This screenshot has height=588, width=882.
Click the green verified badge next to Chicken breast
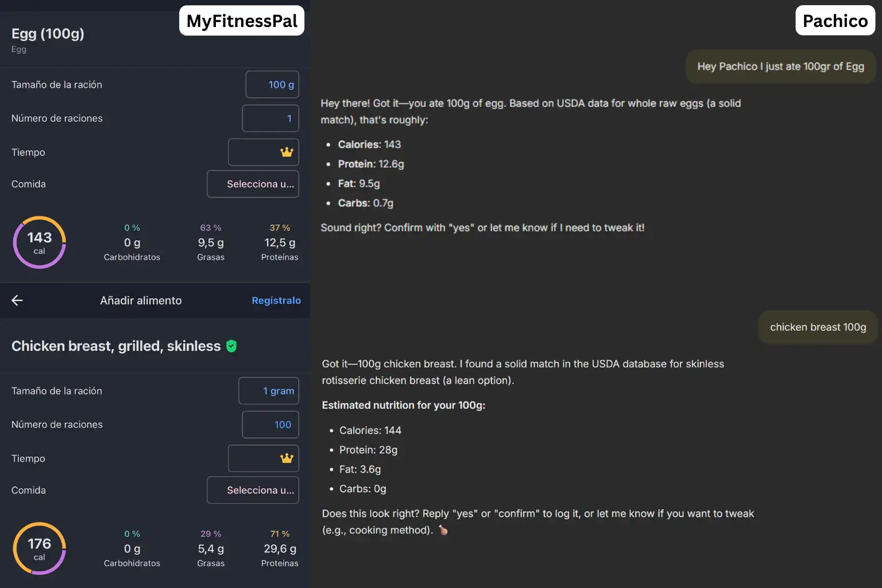tap(231, 346)
